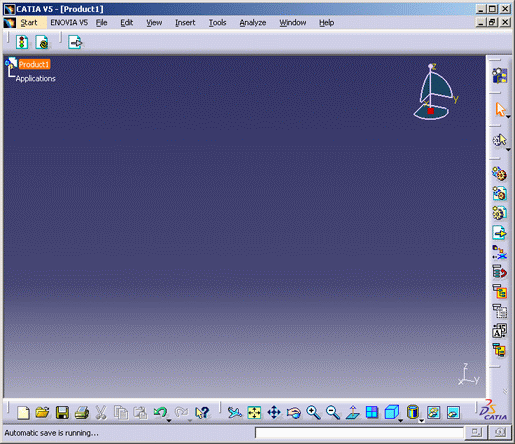
Task: Click the What's This help icon
Action: [202, 413]
